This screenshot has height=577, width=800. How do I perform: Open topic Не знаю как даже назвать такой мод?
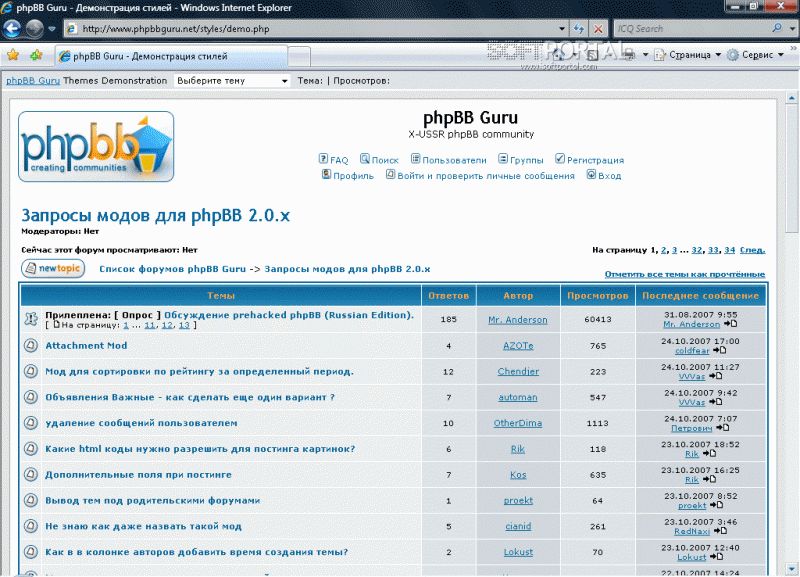pyautogui.click(x=143, y=526)
